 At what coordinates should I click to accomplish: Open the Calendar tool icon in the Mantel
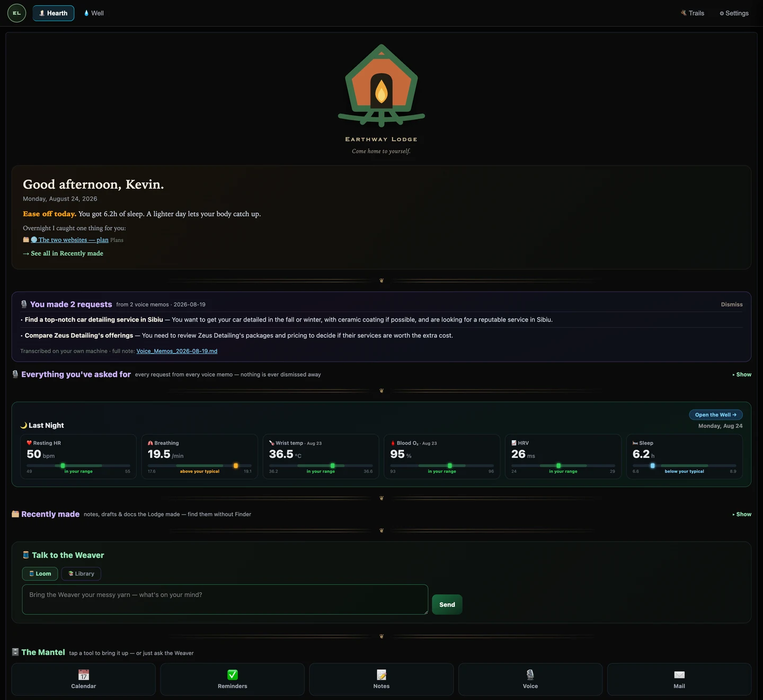point(84,675)
